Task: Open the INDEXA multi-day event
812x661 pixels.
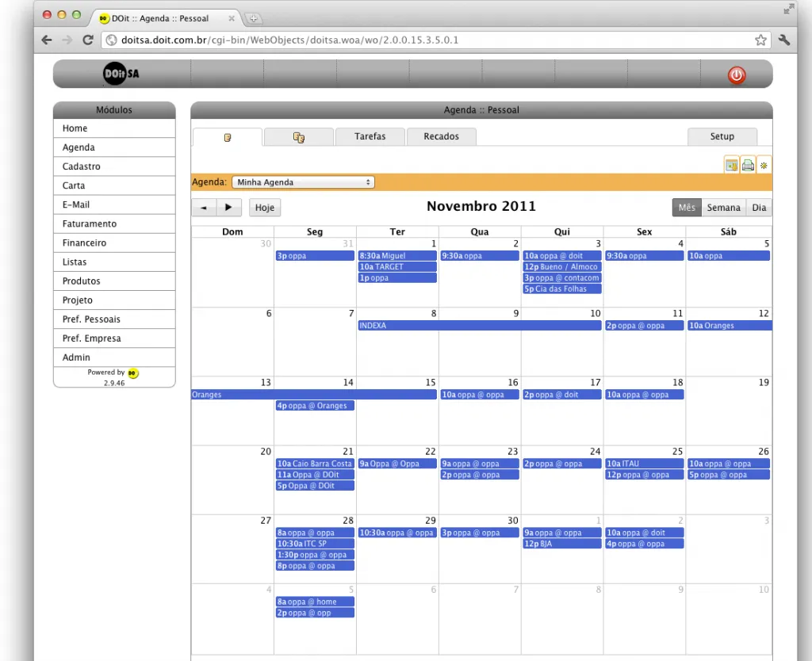Action: click(x=480, y=326)
